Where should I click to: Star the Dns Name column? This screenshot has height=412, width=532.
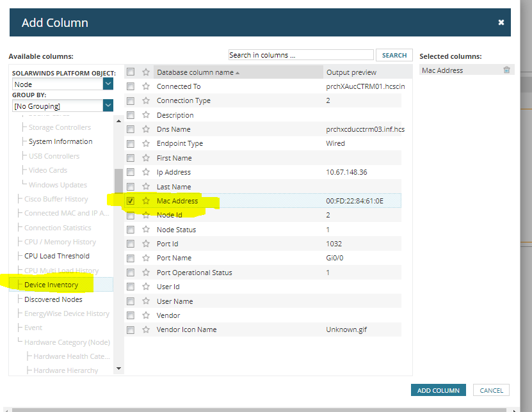point(146,129)
